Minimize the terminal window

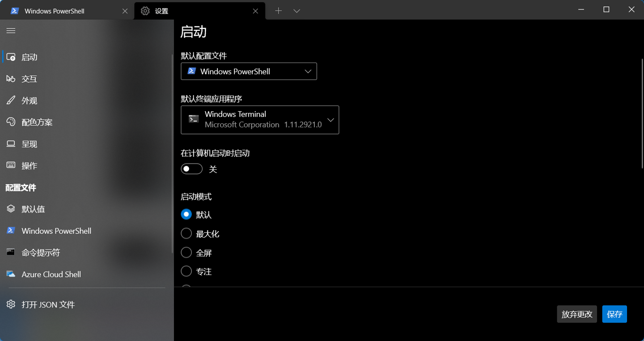[581, 9]
